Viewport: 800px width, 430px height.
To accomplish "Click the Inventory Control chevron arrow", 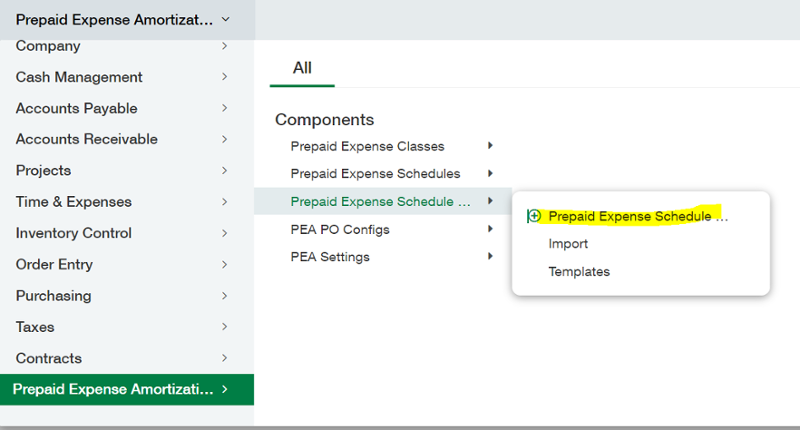I will [x=224, y=233].
